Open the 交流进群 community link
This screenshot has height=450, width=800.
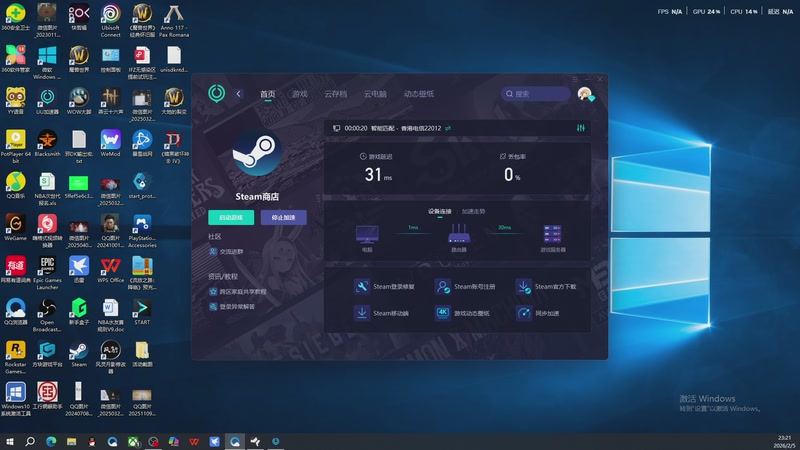(x=227, y=252)
